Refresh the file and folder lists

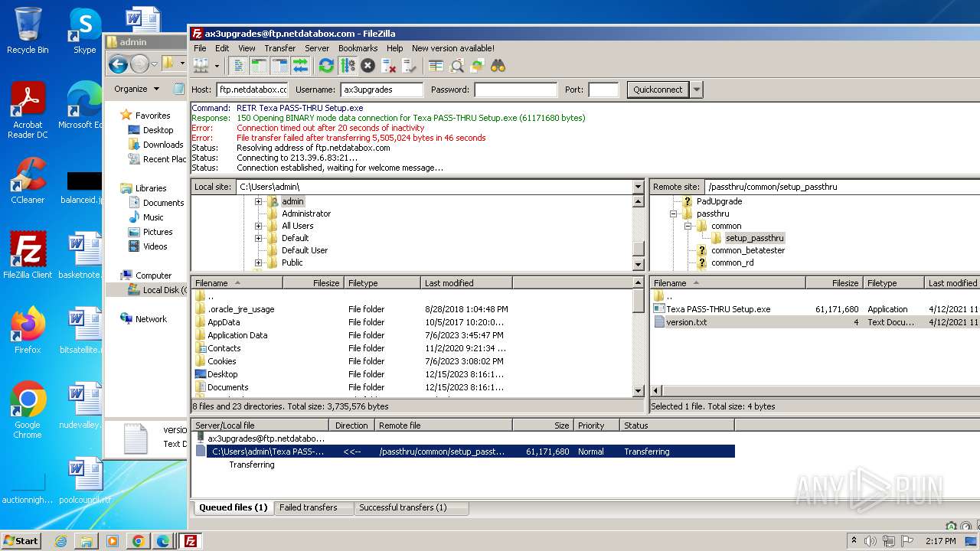tap(326, 66)
